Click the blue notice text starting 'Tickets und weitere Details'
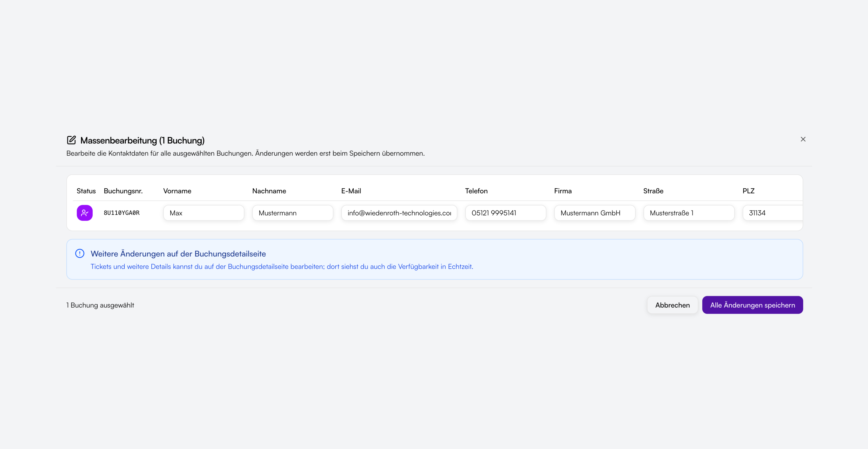Image resolution: width=868 pixels, height=449 pixels. point(282,267)
